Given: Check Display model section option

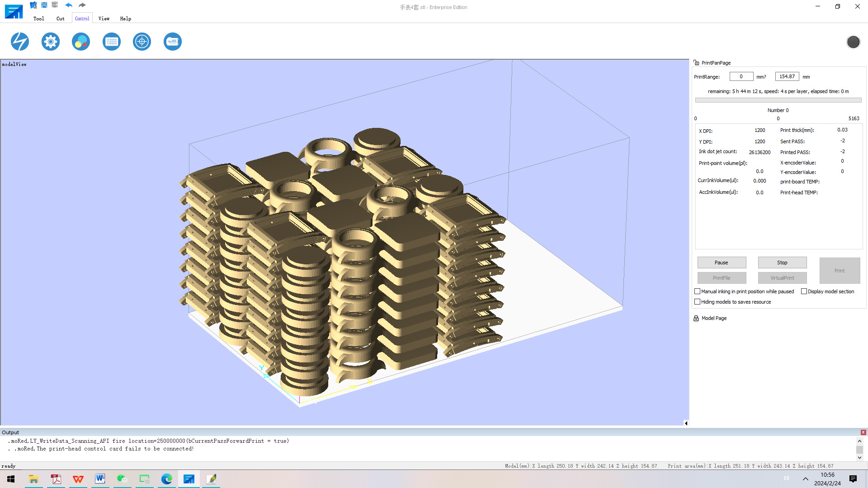Looking at the screenshot, I should (x=804, y=291).
